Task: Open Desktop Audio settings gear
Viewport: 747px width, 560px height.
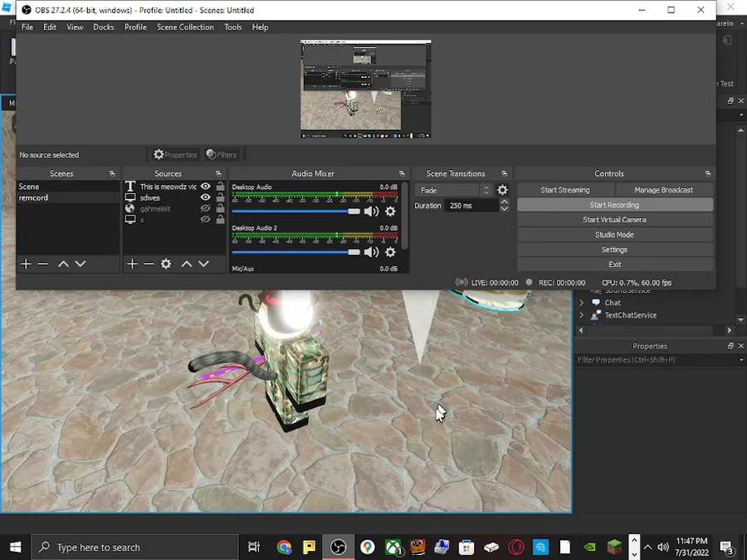Action: pyautogui.click(x=390, y=212)
